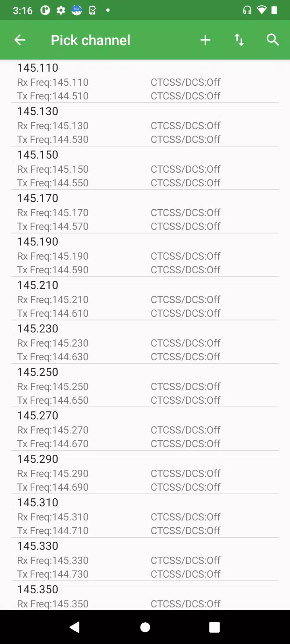This screenshot has height=644, width=290.
Task: Select the 145.290 channel entry
Action: click(145, 473)
